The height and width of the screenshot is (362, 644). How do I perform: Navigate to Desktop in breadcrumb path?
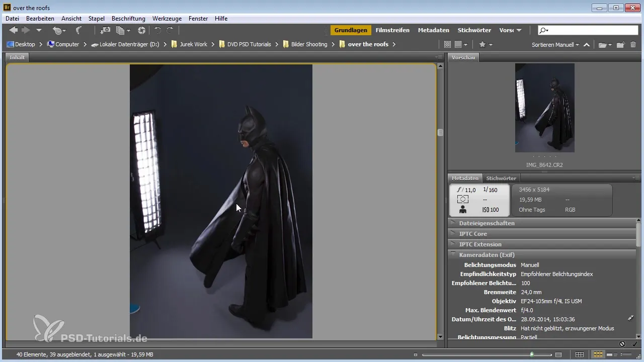coord(21,44)
